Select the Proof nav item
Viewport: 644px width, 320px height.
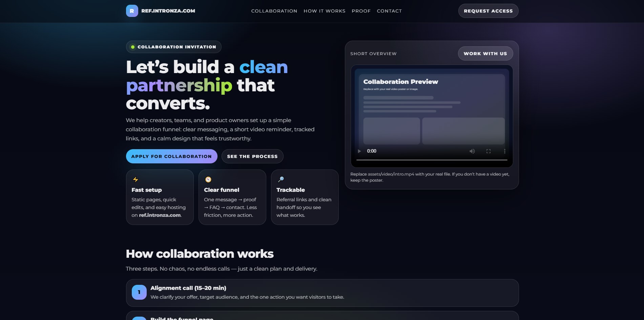click(361, 11)
